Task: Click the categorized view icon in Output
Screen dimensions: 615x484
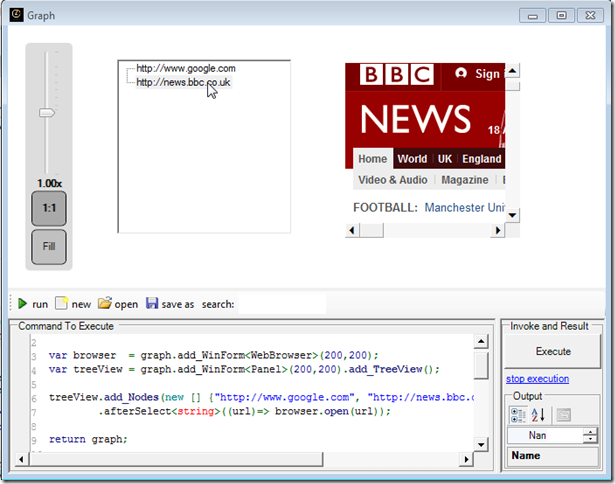Action: 518,415
